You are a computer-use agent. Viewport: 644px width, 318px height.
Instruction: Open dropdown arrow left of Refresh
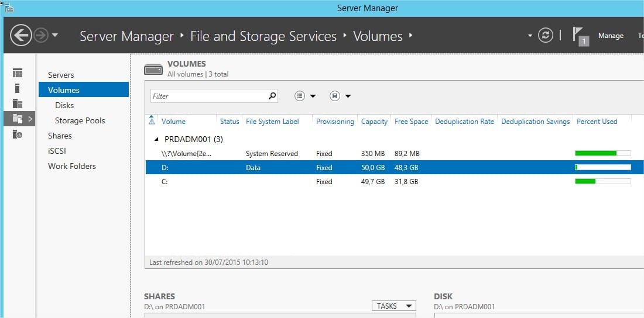[530, 36]
